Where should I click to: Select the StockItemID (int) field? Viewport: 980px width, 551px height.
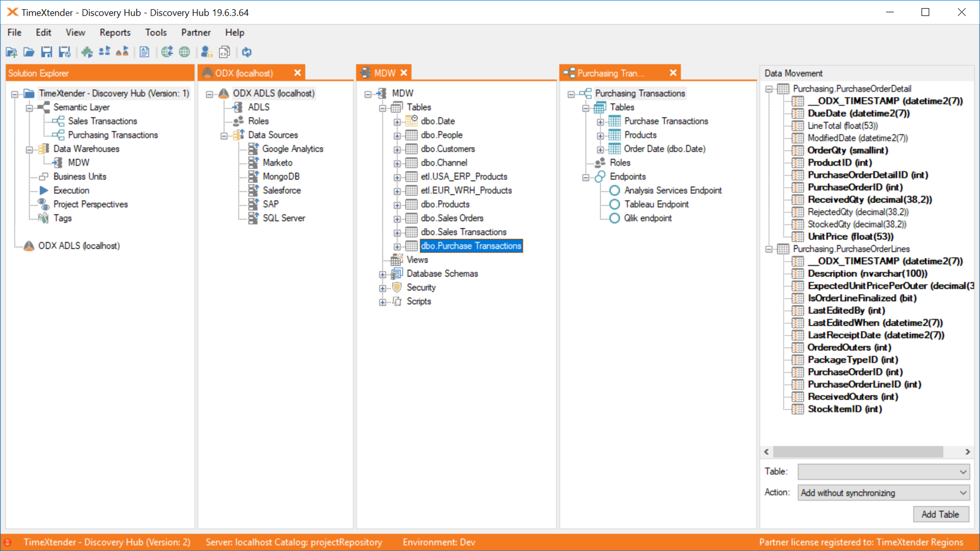pos(845,409)
